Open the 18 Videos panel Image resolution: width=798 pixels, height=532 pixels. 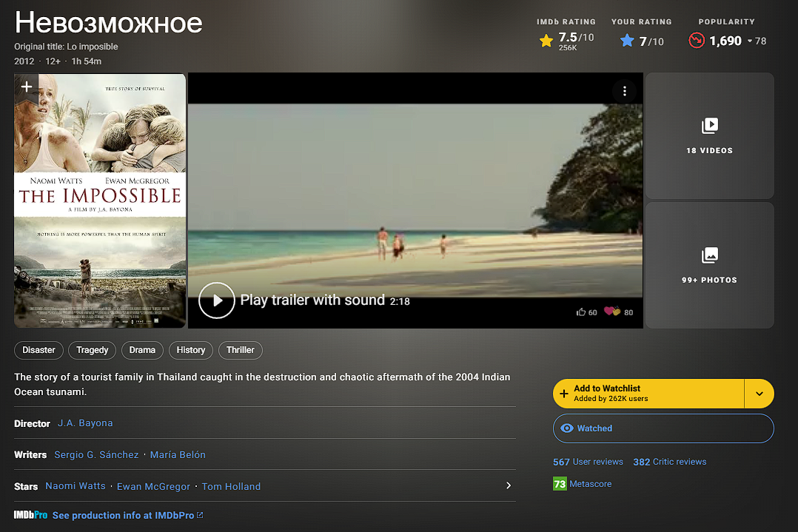click(x=709, y=136)
